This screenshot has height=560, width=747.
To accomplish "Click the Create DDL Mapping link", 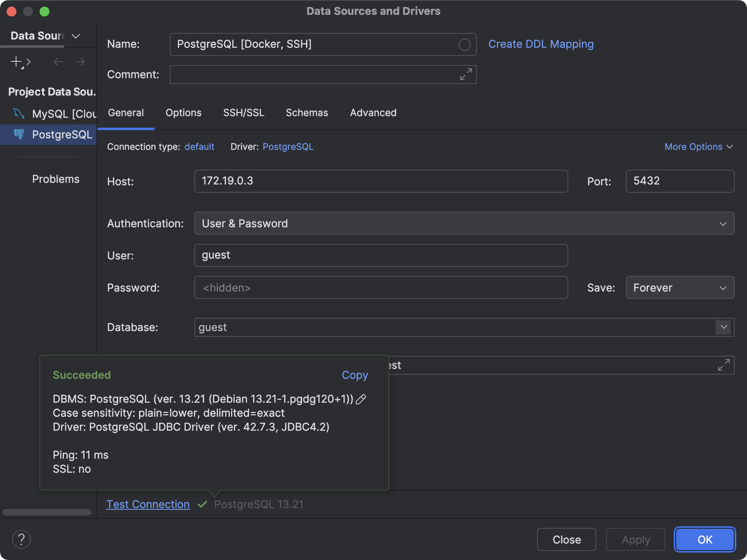I will point(541,44).
